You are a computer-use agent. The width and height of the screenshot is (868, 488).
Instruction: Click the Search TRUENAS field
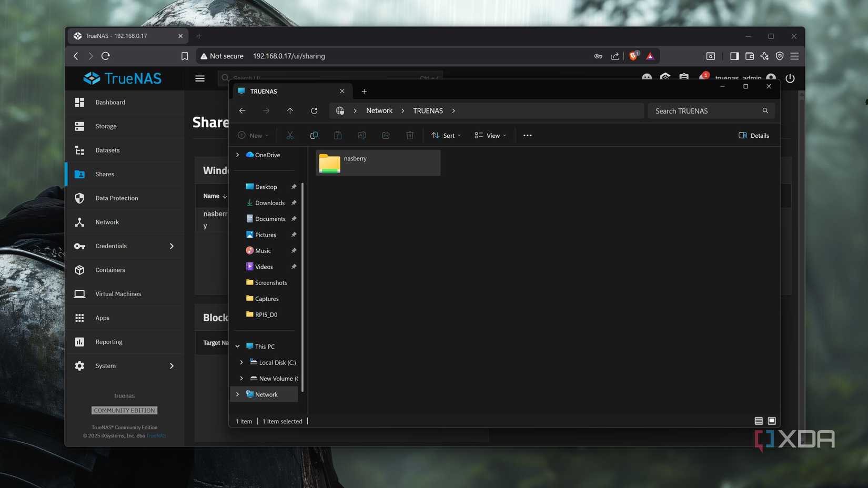tap(711, 111)
